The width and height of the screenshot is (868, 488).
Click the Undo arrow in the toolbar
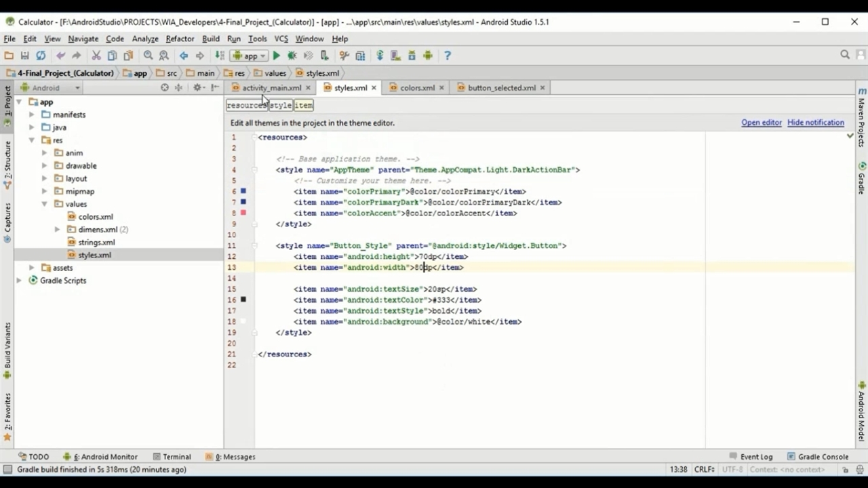coord(60,56)
